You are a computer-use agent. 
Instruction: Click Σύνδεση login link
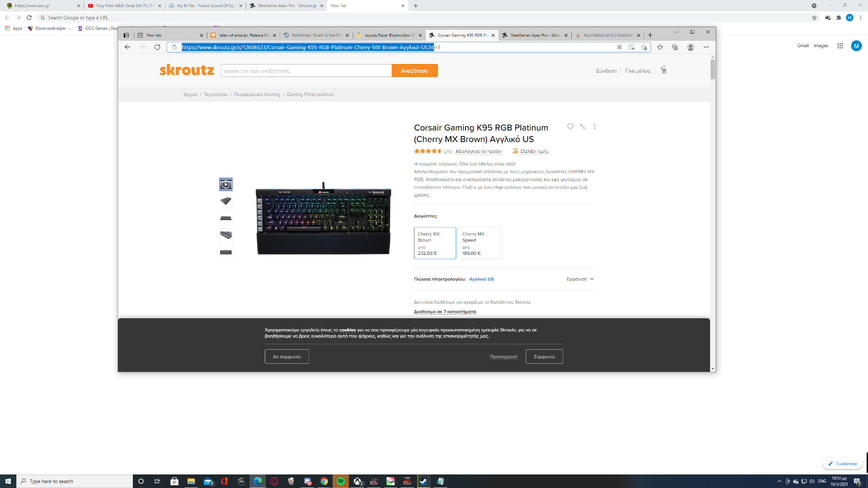(606, 70)
